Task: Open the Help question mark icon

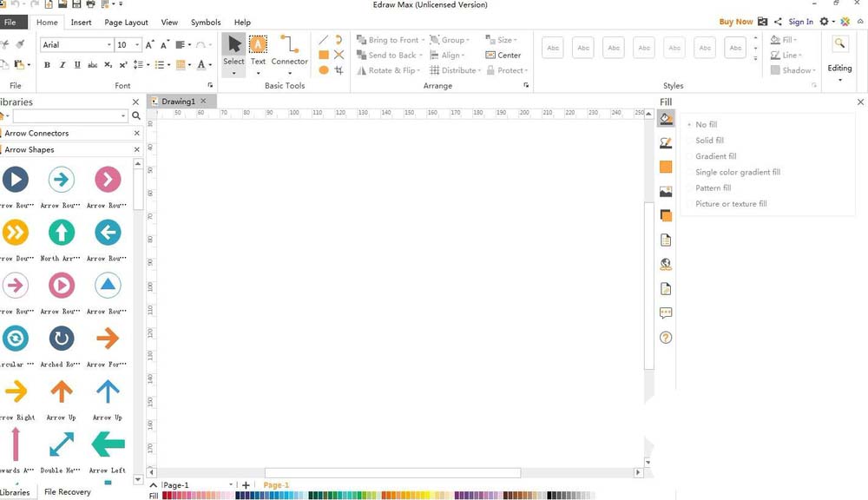Action: tap(666, 338)
